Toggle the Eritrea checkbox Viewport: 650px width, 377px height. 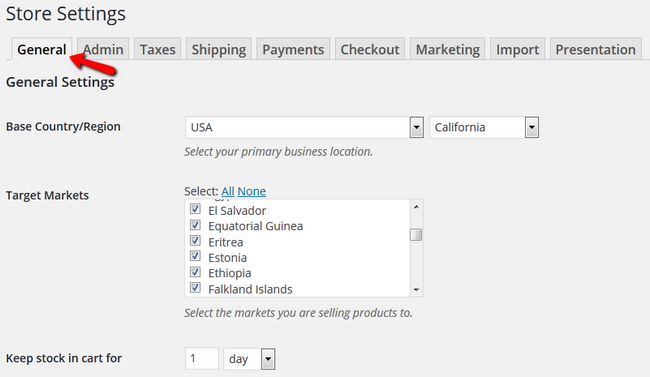[195, 241]
